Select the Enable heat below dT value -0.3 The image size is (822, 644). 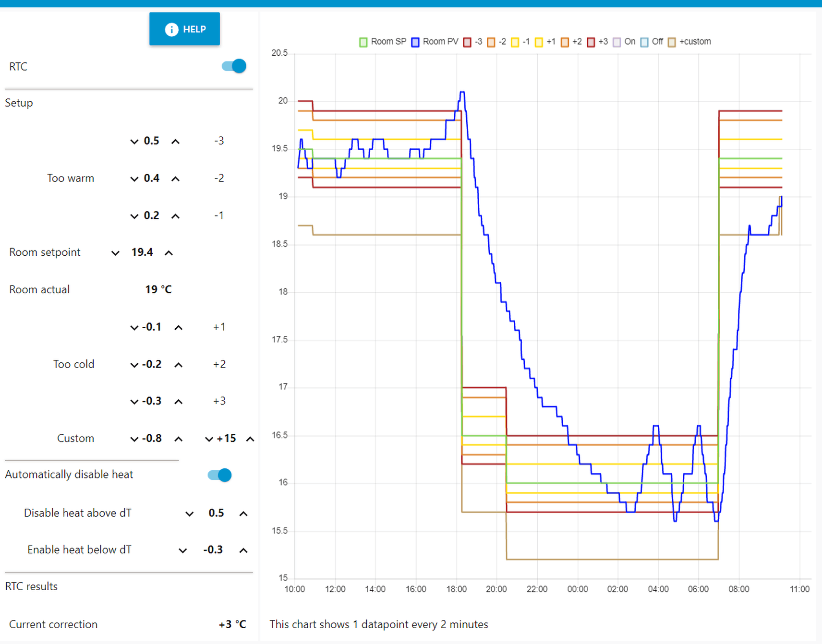[x=213, y=549]
